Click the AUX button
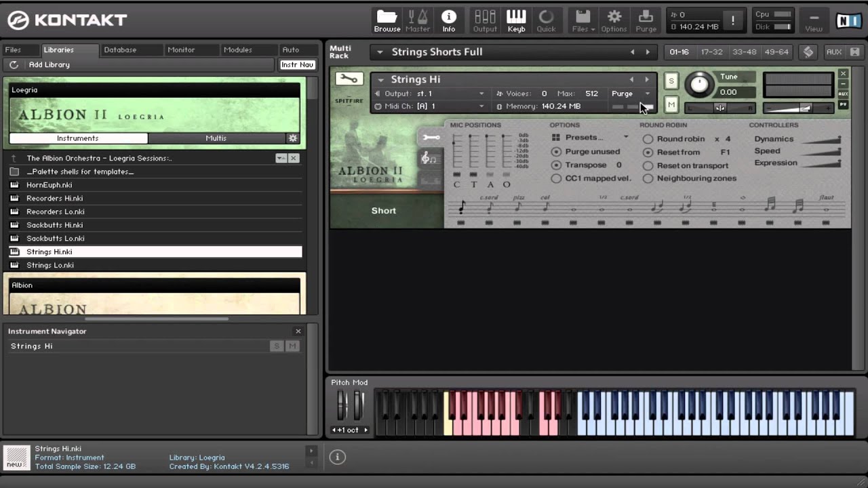 [x=834, y=52]
